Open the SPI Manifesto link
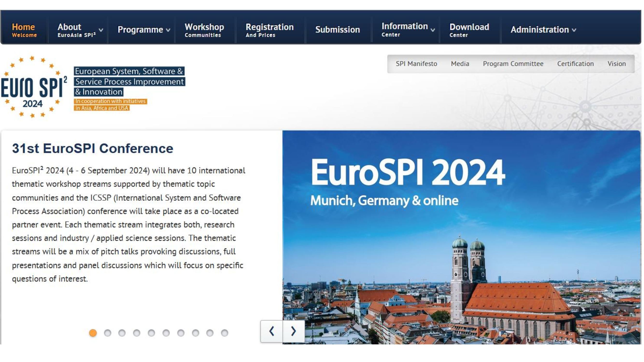The image size is (644, 362). [417, 64]
